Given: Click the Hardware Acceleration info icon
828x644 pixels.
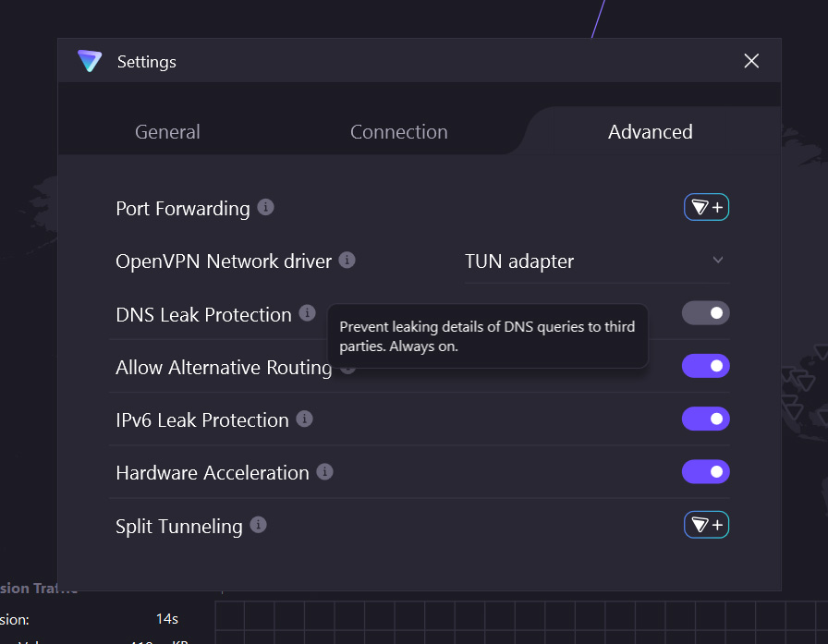Looking at the screenshot, I should click(x=325, y=471).
